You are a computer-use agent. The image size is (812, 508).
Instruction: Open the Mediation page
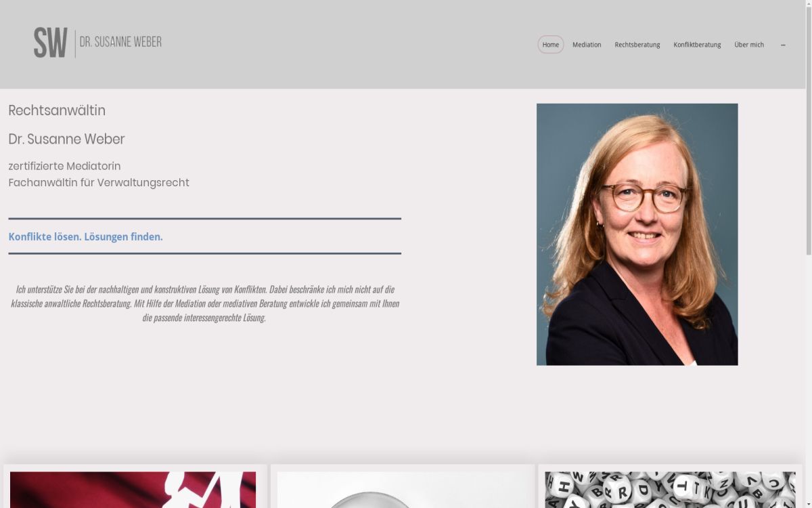point(587,44)
